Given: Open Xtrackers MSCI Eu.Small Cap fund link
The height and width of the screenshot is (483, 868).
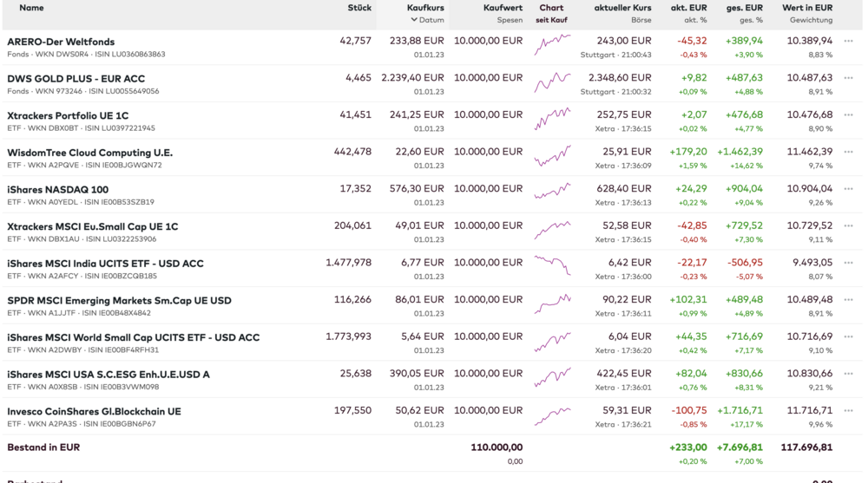Looking at the screenshot, I should [x=92, y=226].
